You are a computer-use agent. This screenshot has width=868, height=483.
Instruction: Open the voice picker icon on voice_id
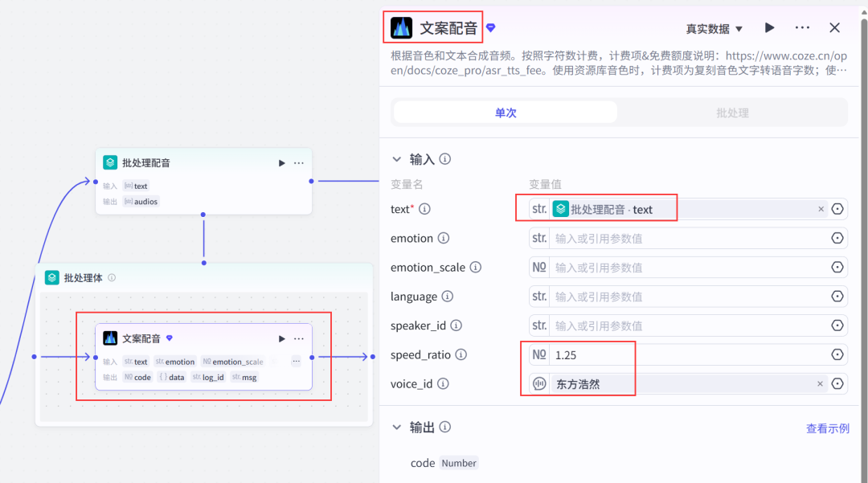point(539,383)
